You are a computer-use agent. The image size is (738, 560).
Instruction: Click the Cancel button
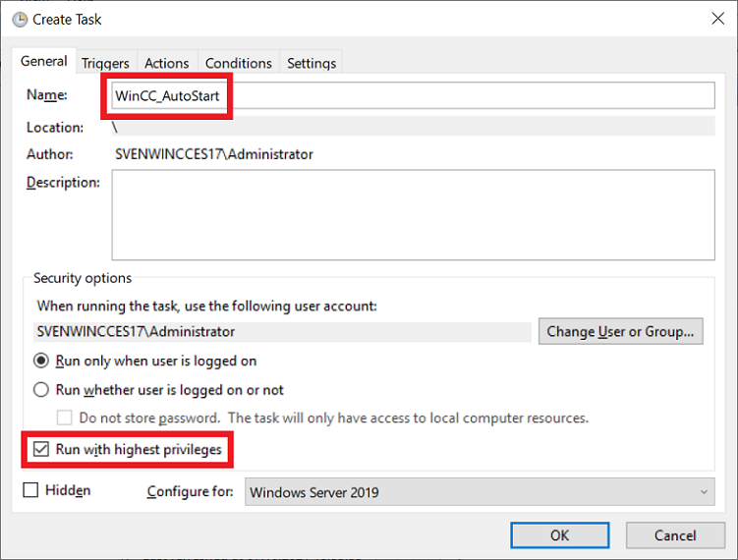(x=675, y=535)
